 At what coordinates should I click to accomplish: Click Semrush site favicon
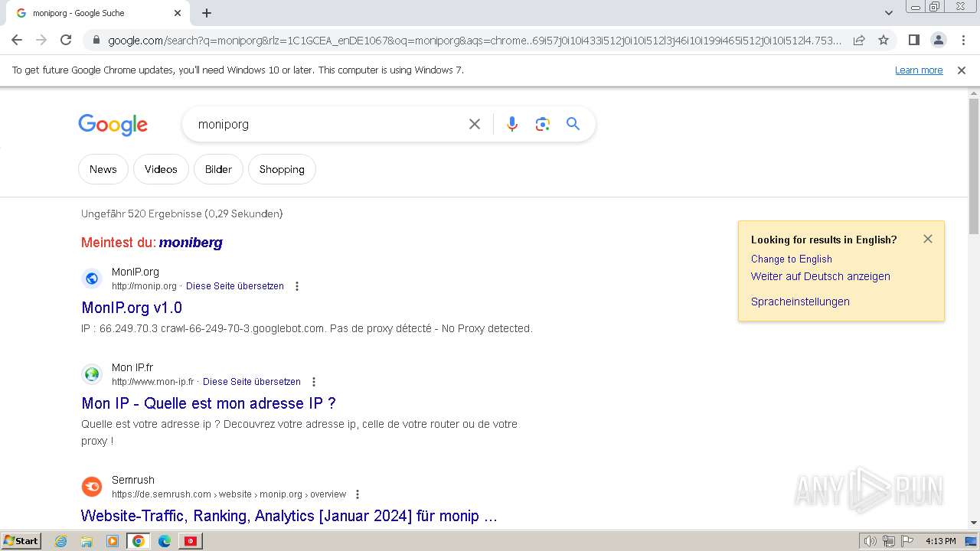pyautogui.click(x=92, y=487)
